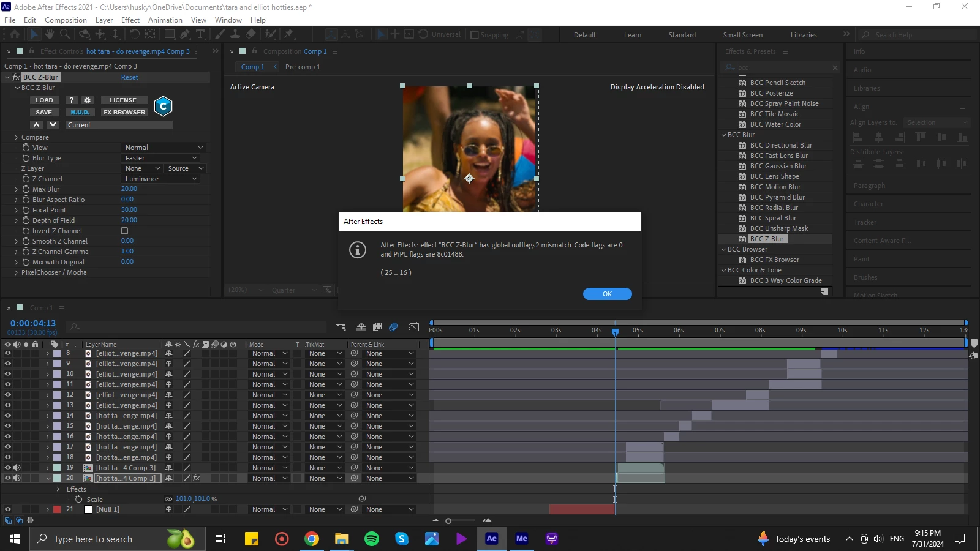The image size is (980, 551).
Task: Click the BCC help question mark button
Action: (x=72, y=100)
